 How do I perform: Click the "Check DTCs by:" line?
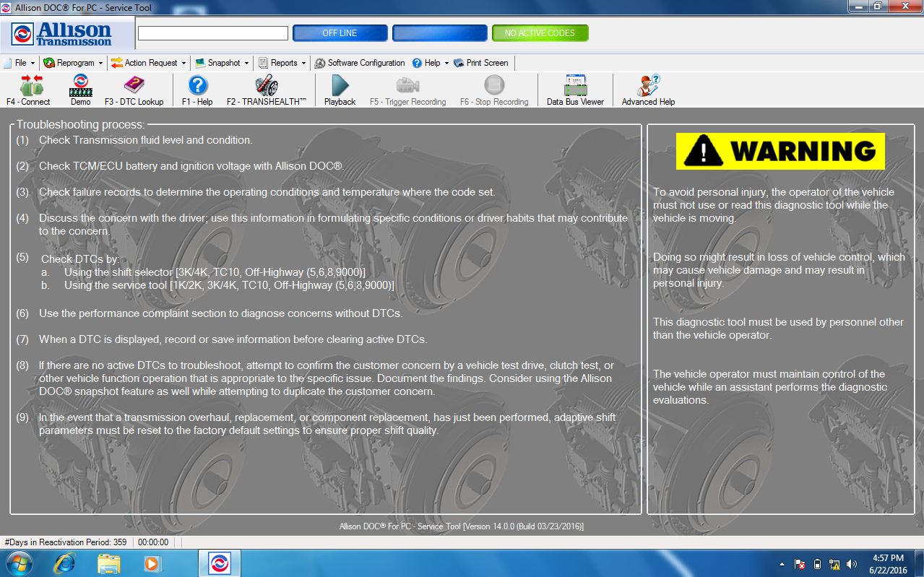point(81,259)
